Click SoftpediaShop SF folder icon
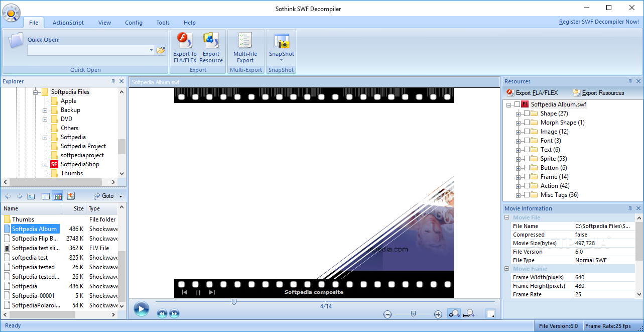644x332 pixels. (x=54, y=164)
